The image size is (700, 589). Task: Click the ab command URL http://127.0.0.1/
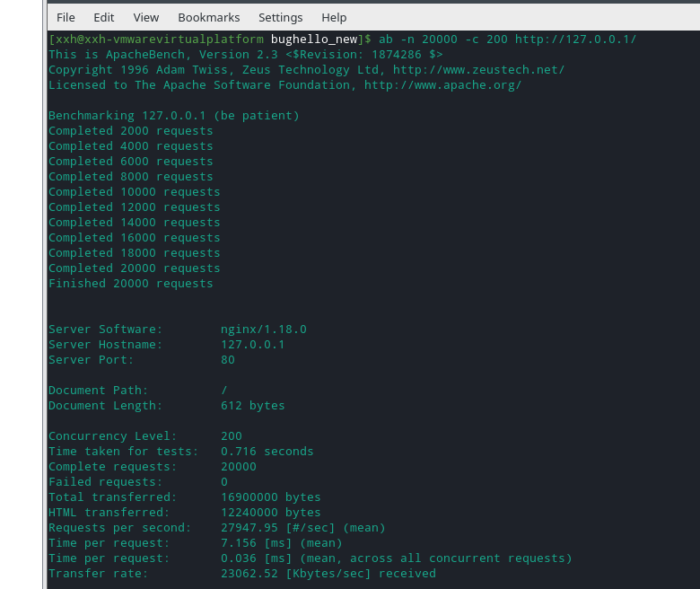pos(575,40)
